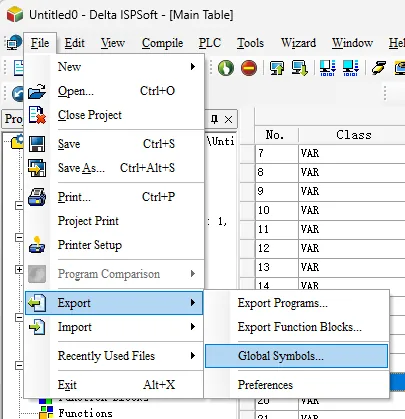
Task: Click the Functions tree icon
Action: pyautogui.click(x=46, y=412)
